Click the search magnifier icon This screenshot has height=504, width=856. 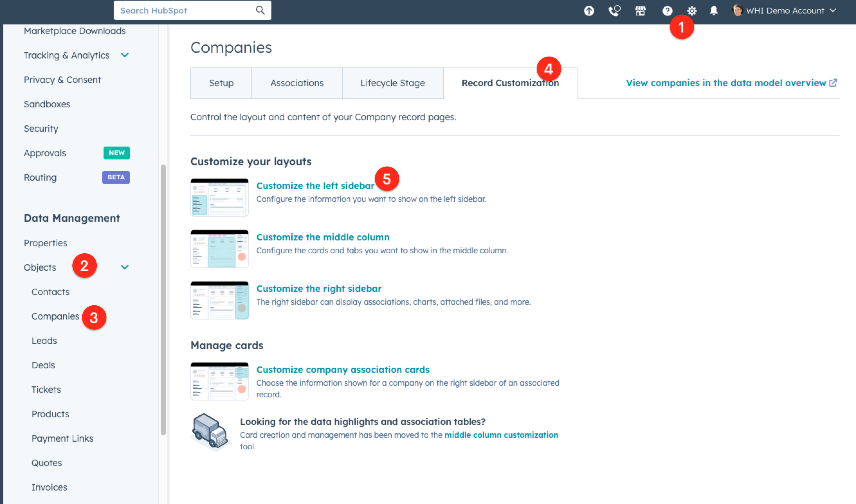pos(260,10)
